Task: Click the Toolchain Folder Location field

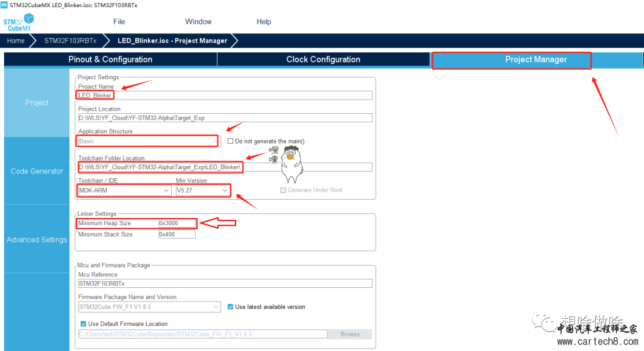Action: [x=225, y=167]
